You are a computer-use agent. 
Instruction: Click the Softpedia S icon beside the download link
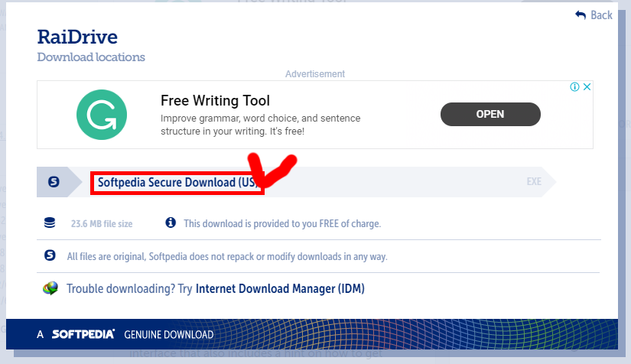[x=54, y=182]
